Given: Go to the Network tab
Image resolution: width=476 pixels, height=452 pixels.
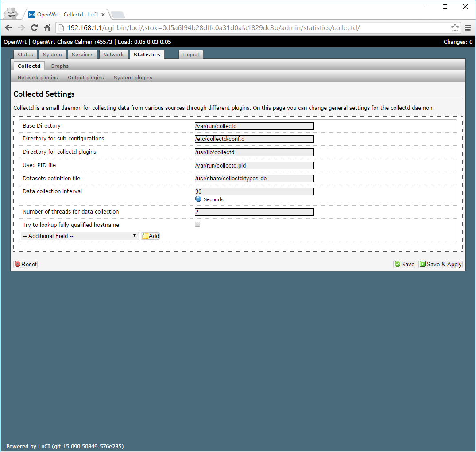Looking at the screenshot, I should [113, 55].
